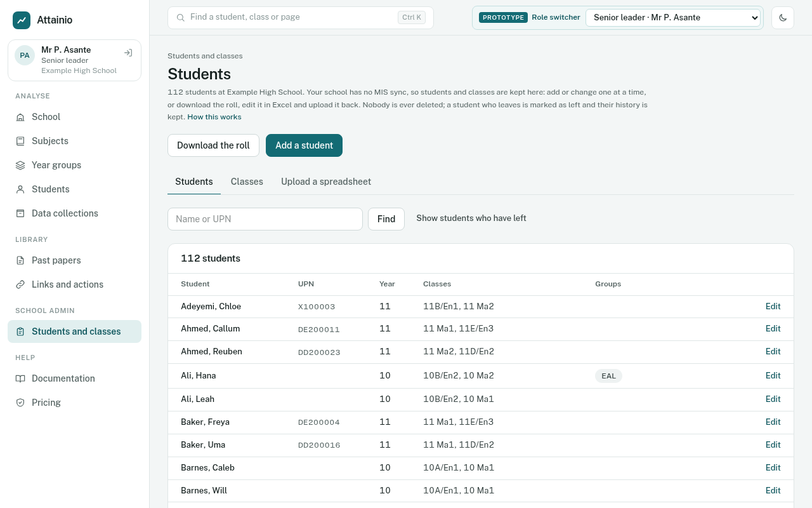Edit the Ahmed, Reuben row
This screenshot has width=812, height=508.
point(773,351)
